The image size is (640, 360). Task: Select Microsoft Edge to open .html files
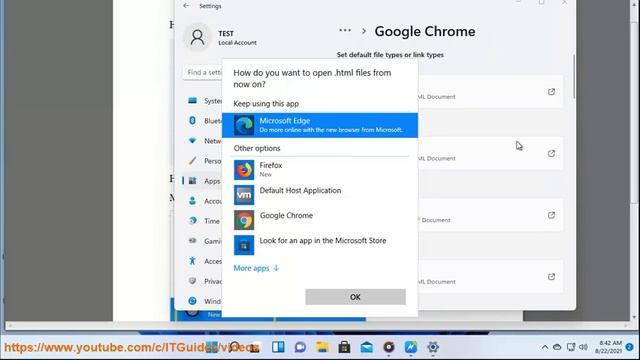pos(320,125)
